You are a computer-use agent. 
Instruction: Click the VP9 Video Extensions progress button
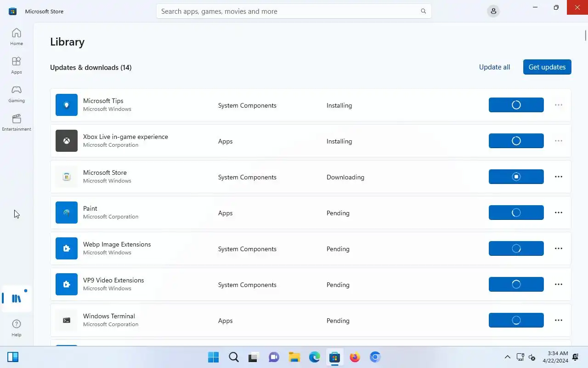coord(516,284)
